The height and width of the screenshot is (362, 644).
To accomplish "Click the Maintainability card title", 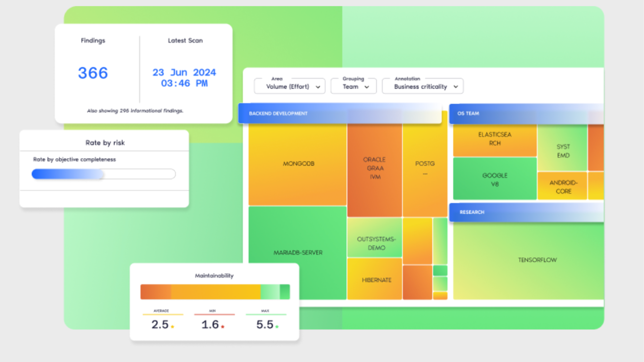I will [214, 275].
